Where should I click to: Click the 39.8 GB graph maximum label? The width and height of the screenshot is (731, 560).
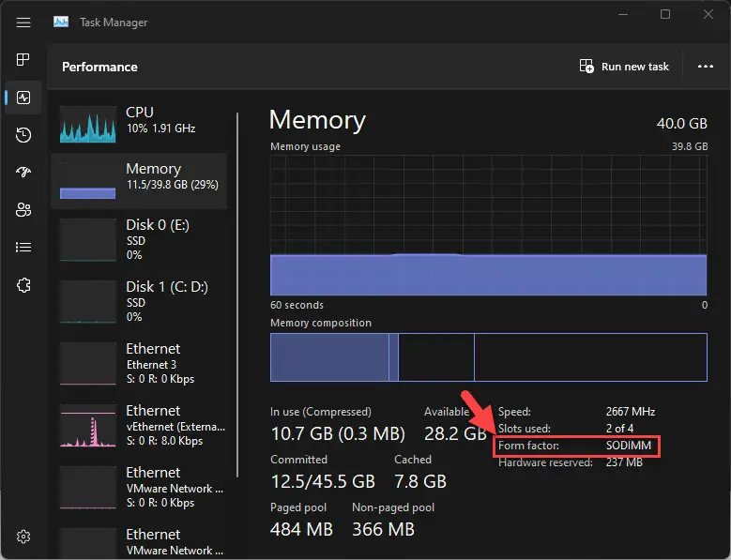click(x=690, y=146)
